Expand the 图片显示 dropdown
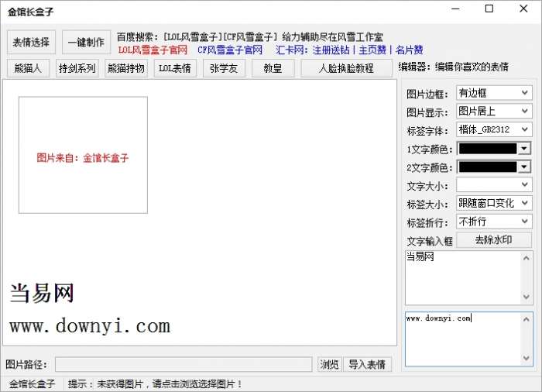 coord(494,111)
